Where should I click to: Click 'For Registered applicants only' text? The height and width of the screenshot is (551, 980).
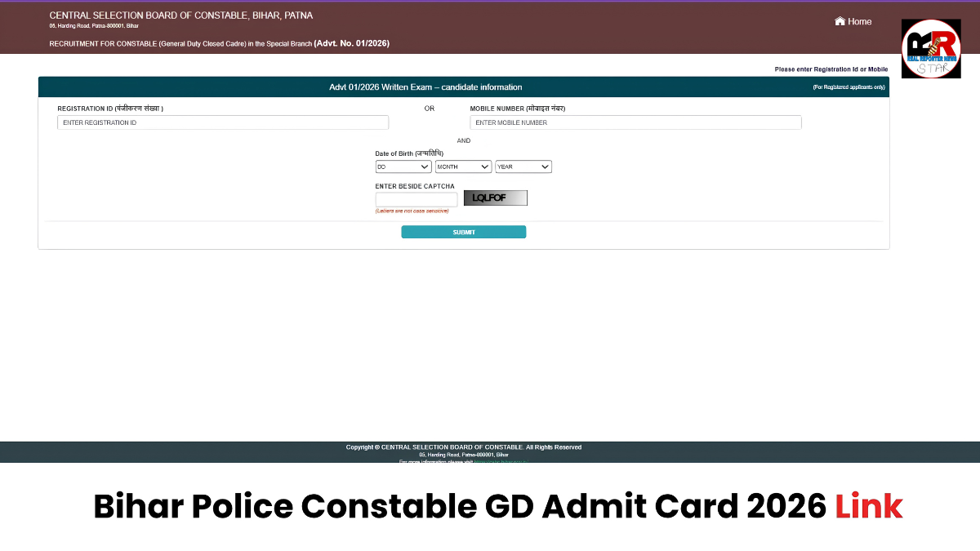(849, 87)
